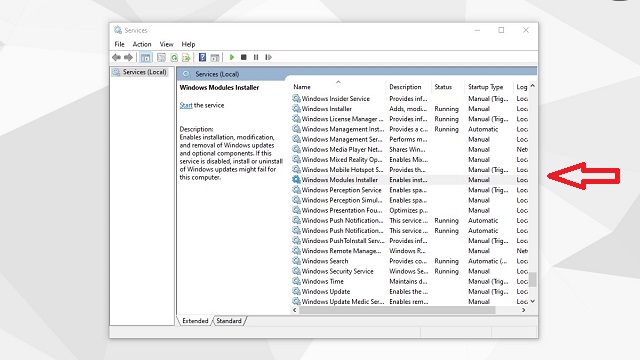Toggle the Show/Hide Console Tree icon
This screenshot has height=360, width=640.
point(145,58)
